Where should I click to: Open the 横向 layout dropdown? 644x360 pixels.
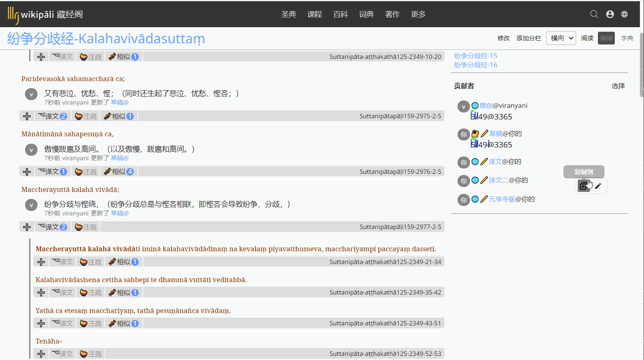coord(561,38)
